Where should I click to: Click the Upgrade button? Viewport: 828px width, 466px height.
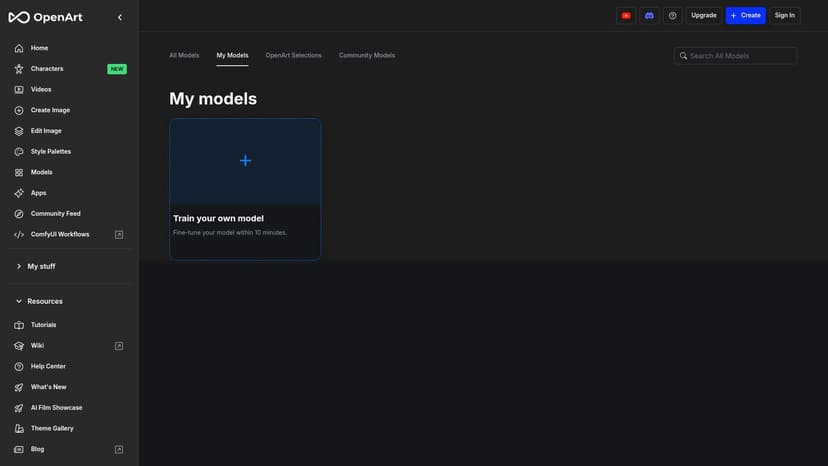point(703,15)
